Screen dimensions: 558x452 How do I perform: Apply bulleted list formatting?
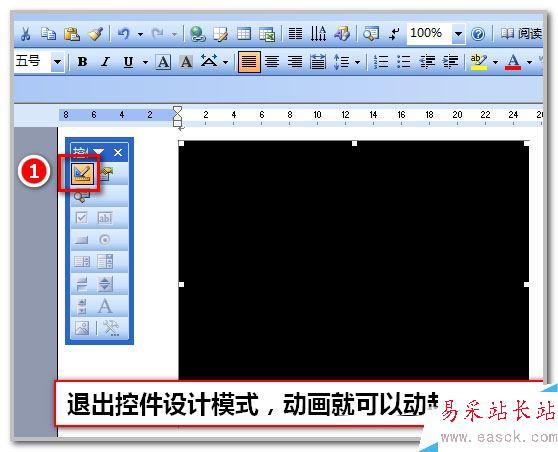point(404,62)
